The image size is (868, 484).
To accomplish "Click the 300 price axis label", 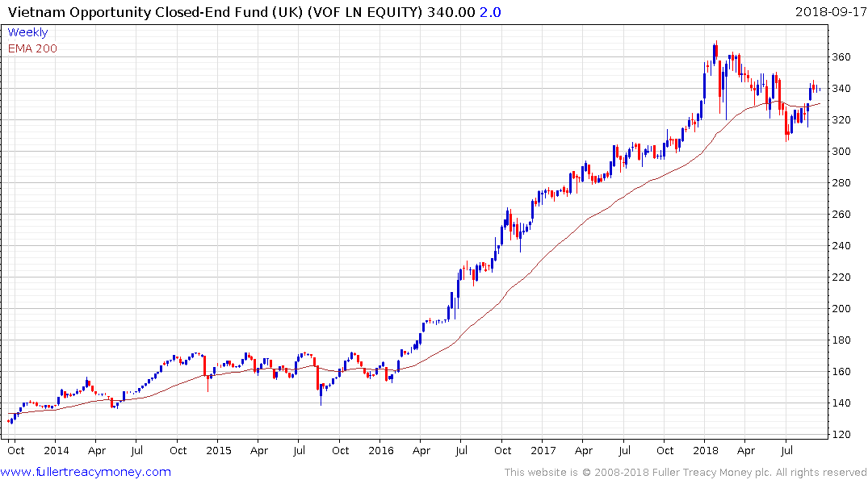I will tap(841, 152).
